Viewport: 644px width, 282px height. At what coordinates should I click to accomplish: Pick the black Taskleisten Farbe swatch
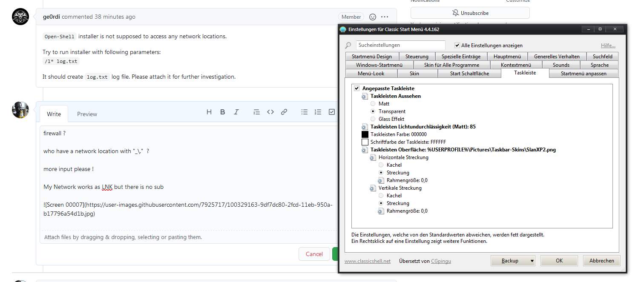[365, 134]
